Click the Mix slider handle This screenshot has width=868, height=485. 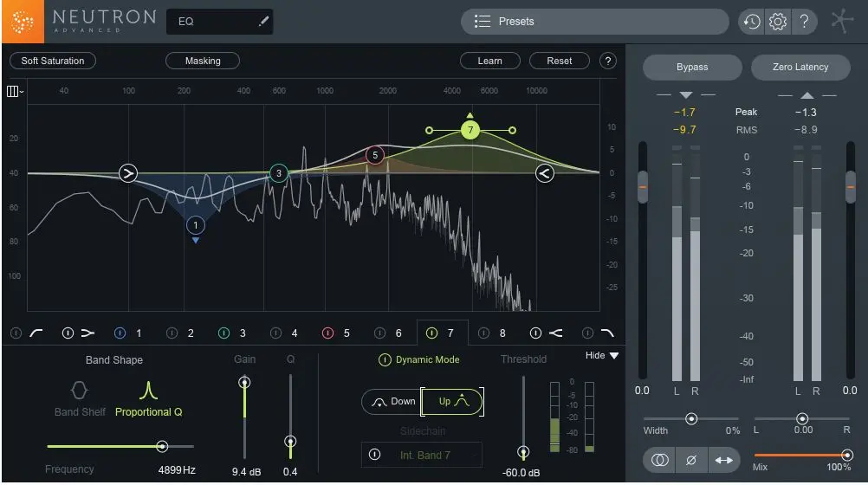coord(846,455)
